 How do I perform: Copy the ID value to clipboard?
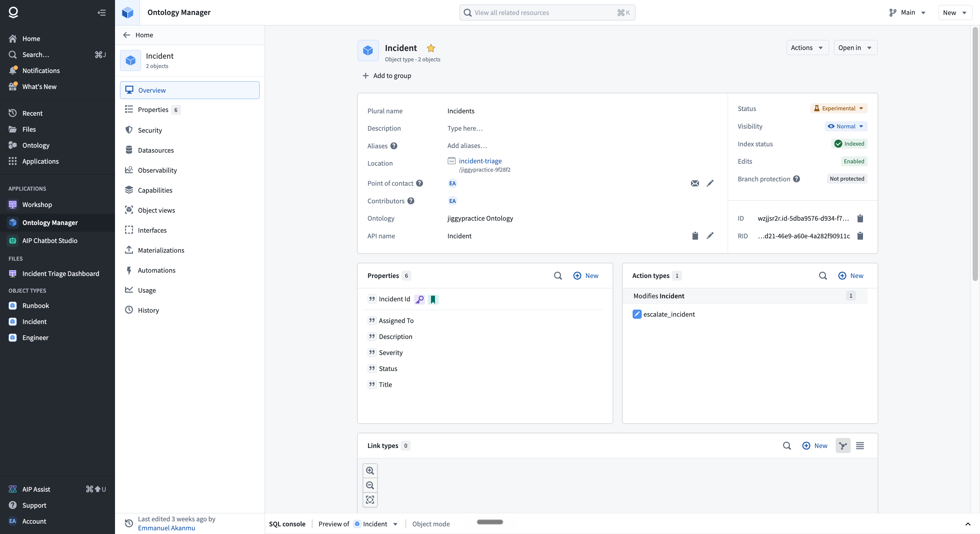[860, 218]
